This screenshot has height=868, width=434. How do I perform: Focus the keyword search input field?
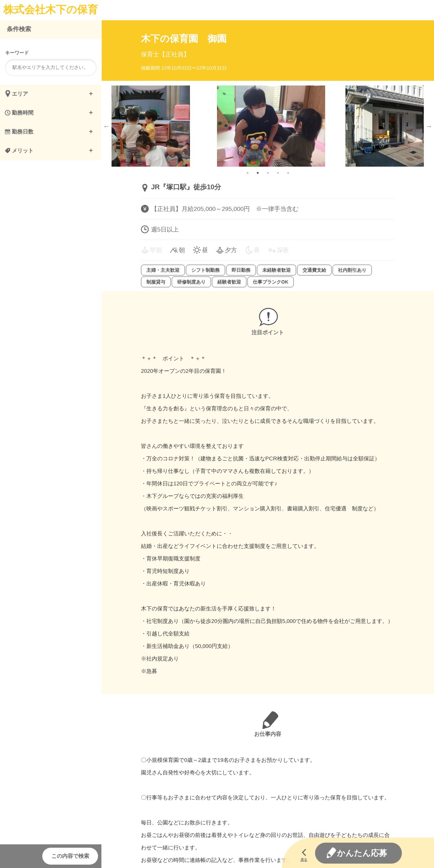pos(51,68)
